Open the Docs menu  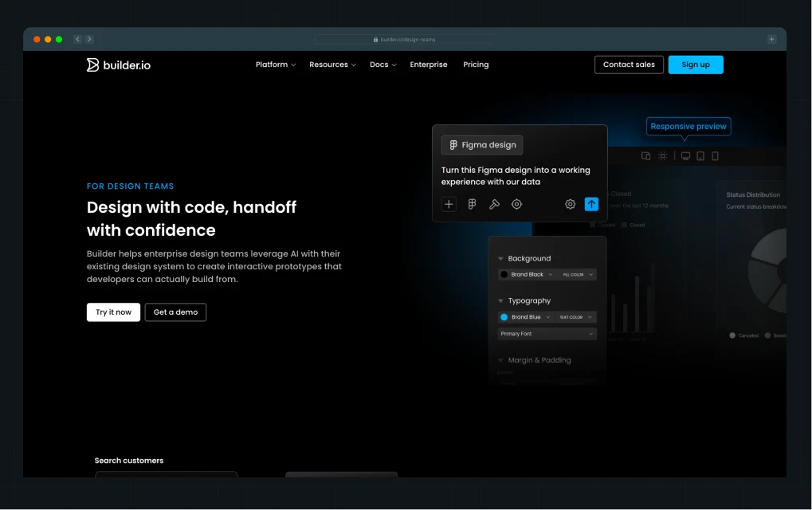[x=382, y=65]
